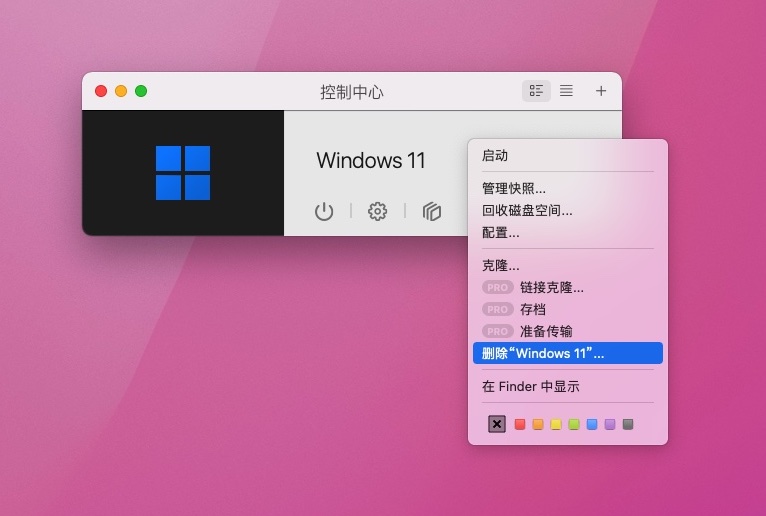The image size is (766, 516).
Task: Select 克隆... menu option
Action: coord(501,266)
